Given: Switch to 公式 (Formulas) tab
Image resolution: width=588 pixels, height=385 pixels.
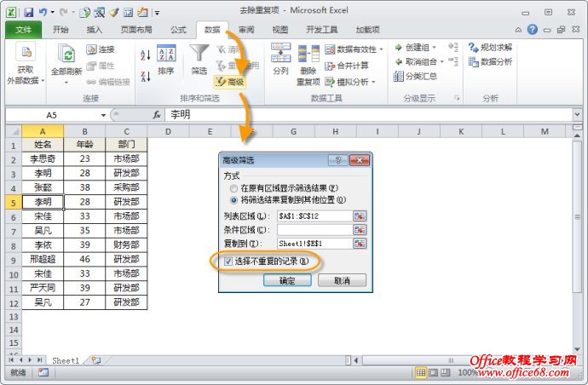Looking at the screenshot, I should tap(178, 30).
